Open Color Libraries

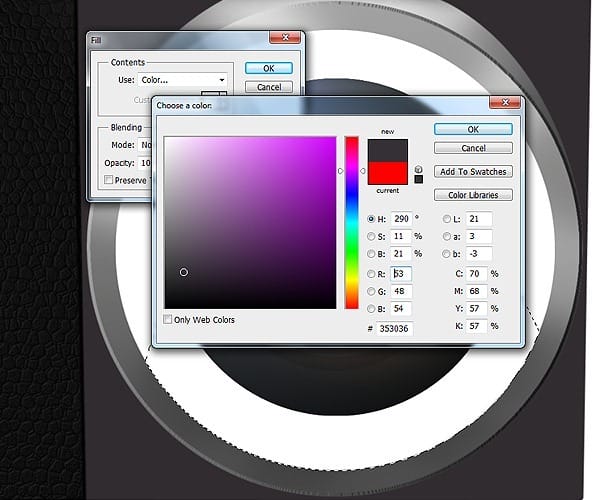[x=473, y=195]
